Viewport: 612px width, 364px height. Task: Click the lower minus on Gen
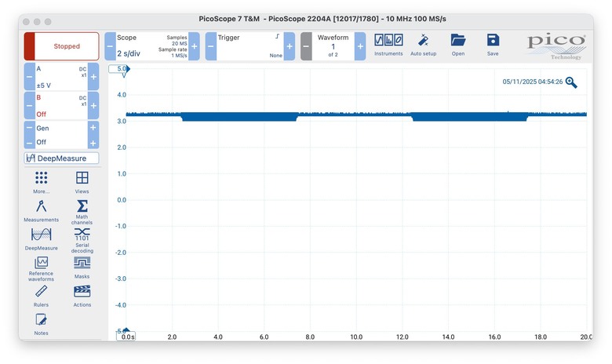pos(29,143)
